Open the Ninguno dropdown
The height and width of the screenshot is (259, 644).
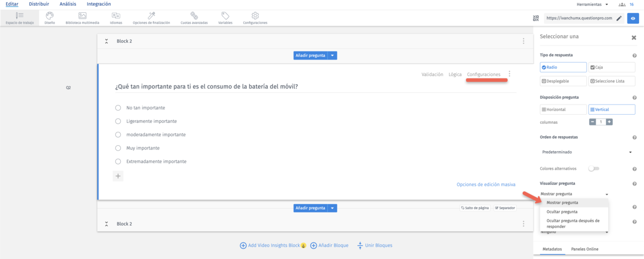pos(575,232)
